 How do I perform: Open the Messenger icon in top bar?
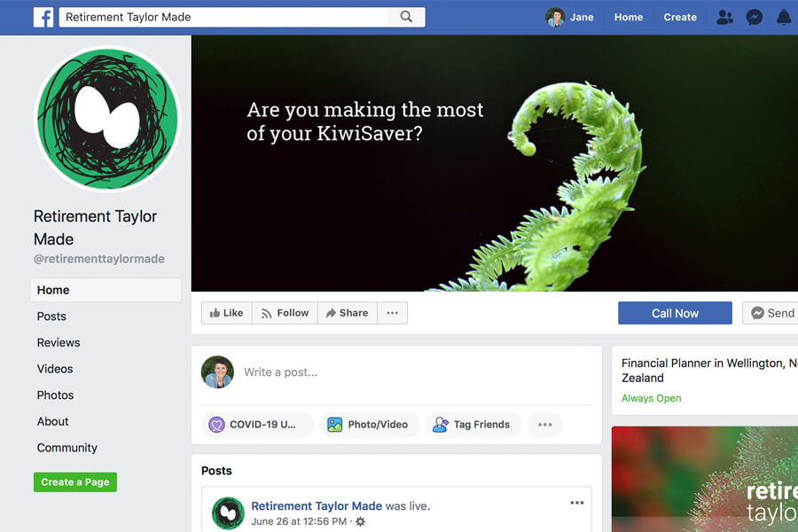click(755, 18)
